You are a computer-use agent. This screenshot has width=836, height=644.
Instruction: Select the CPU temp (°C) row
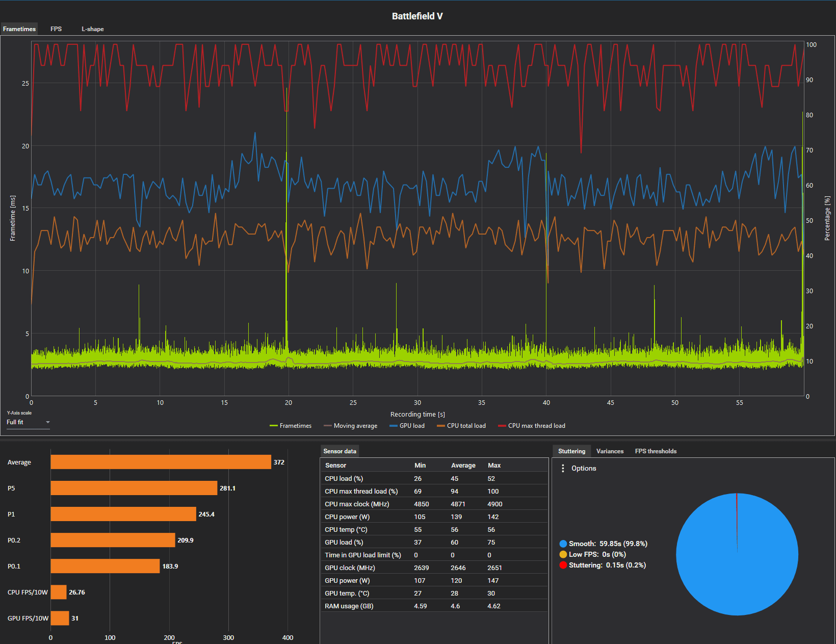pyautogui.click(x=434, y=529)
